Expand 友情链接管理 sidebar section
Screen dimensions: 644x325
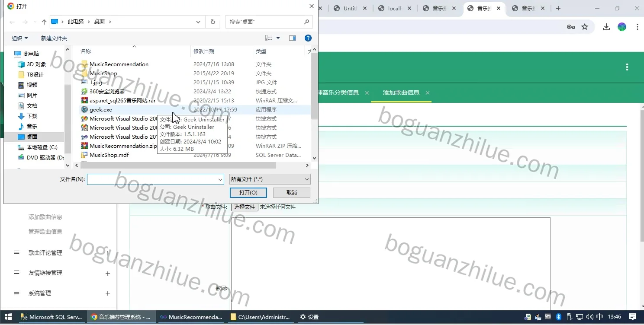[107, 273]
